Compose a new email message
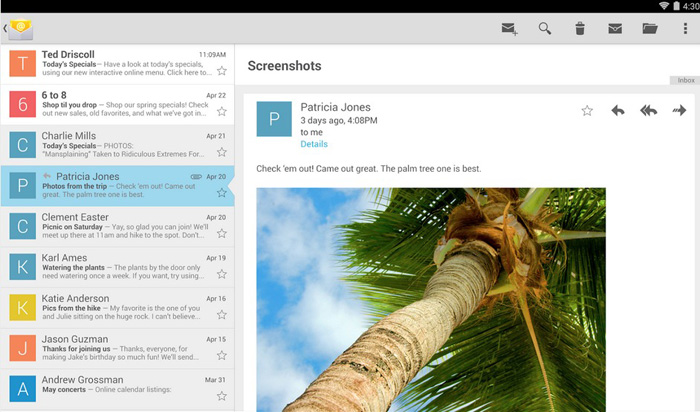 (x=510, y=29)
